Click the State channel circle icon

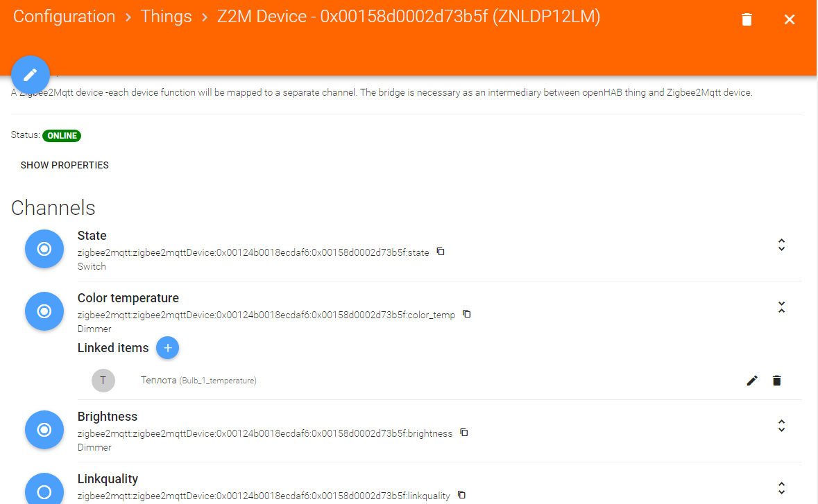[44, 249]
